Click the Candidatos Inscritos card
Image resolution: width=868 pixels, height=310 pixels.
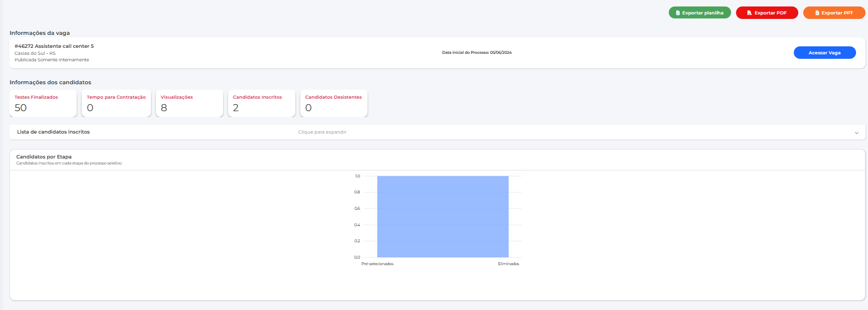pyautogui.click(x=261, y=103)
